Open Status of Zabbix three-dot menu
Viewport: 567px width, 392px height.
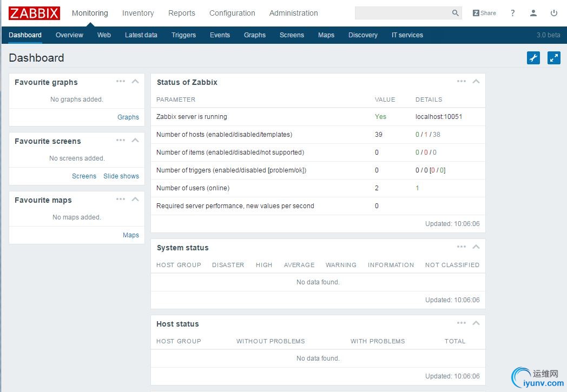(x=461, y=82)
